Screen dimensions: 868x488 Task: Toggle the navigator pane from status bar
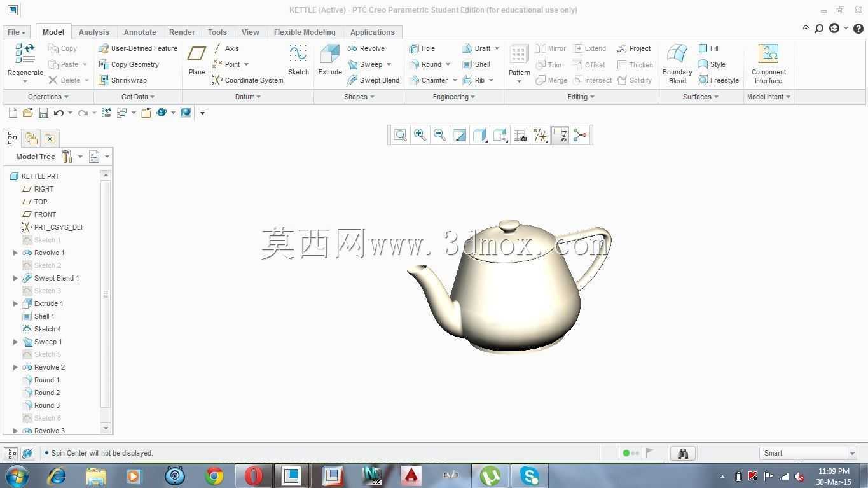click(11, 453)
